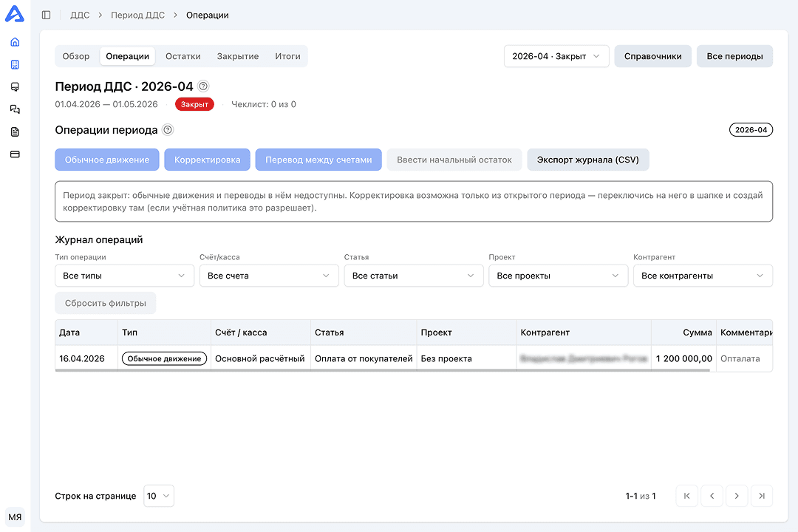
Task: Click the Обычное движение action button
Action: (107, 160)
